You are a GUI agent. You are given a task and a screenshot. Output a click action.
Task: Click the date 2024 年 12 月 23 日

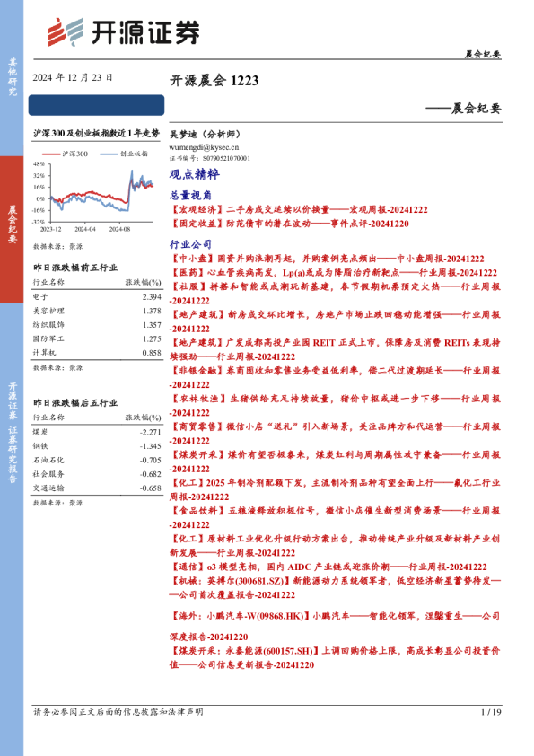pyautogui.click(x=73, y=77)
